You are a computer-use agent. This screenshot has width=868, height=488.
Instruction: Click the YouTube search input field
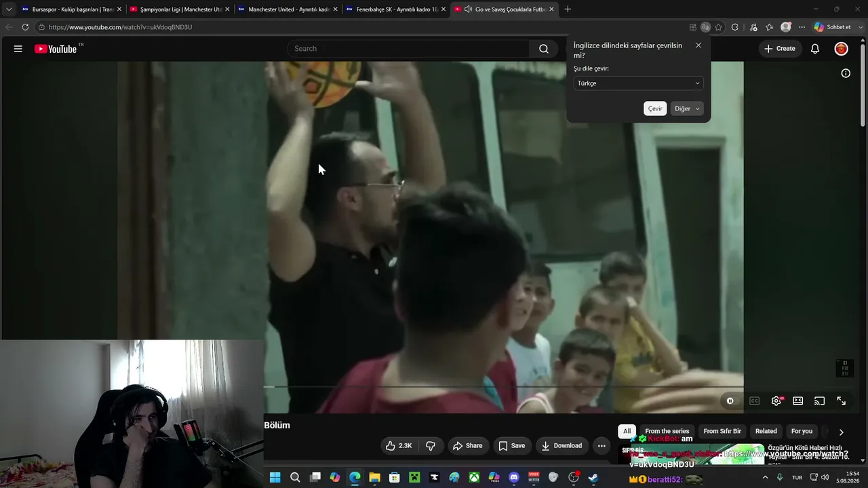tap(408, 49)
